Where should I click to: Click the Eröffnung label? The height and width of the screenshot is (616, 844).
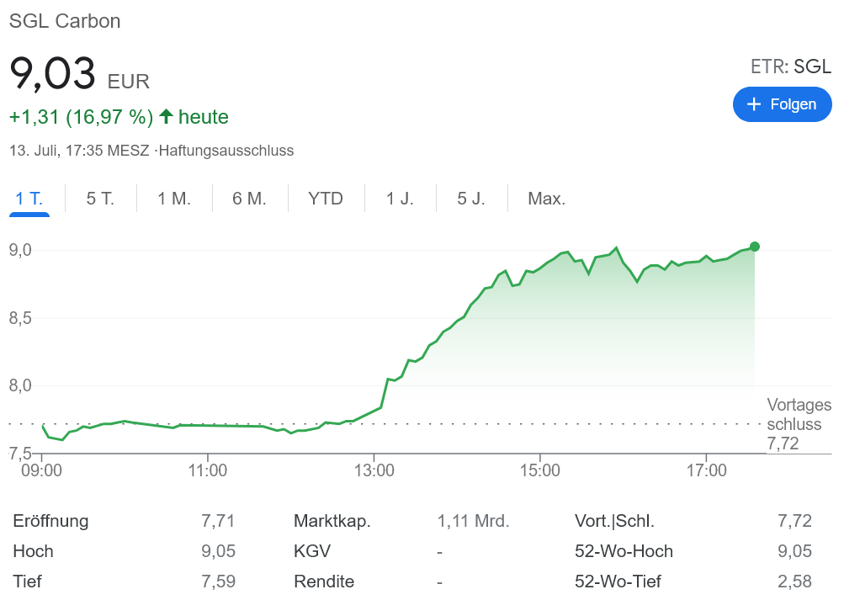51,521
